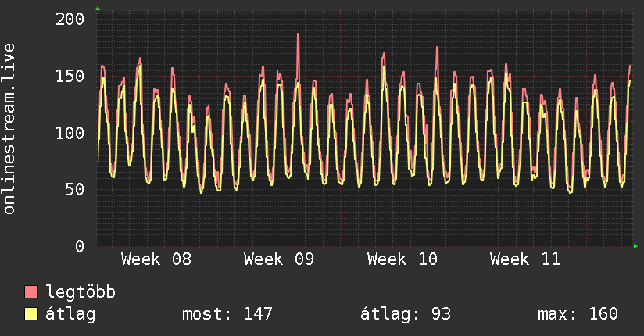The image size is (644, 336).
Task: Click the yellow átlag legend color box
Action: 31,314
